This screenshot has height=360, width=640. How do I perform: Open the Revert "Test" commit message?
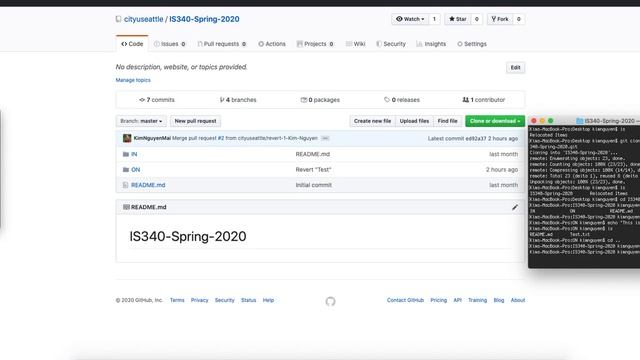tap(313, 169)
